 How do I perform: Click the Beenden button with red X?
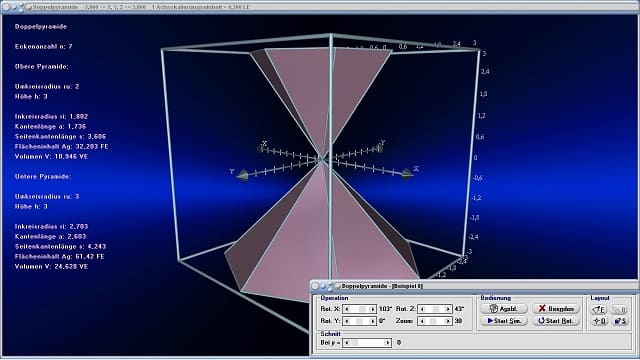[x=556, y=309]
